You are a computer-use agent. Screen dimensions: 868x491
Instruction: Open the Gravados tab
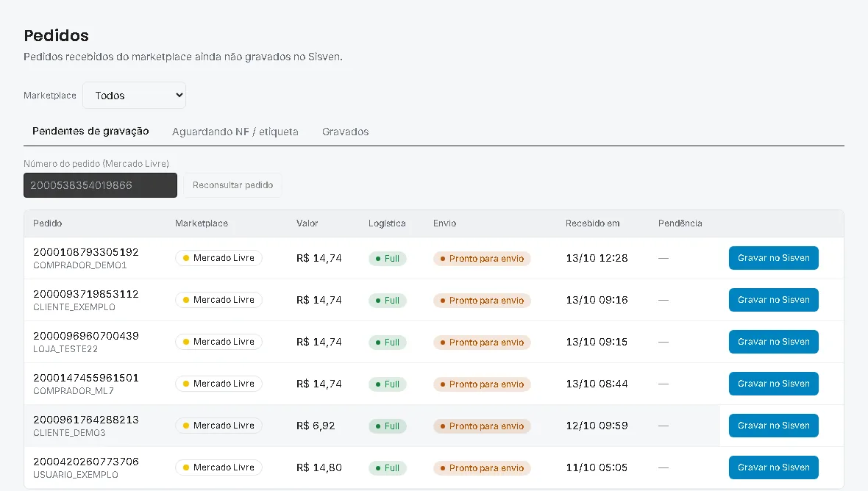pyautogui.click(x=346, y=132)
